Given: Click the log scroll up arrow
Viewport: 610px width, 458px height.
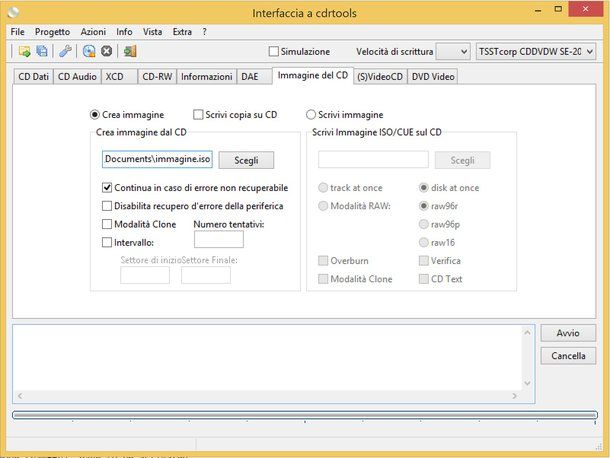Looking at the screenshot, I should [528, 333].
